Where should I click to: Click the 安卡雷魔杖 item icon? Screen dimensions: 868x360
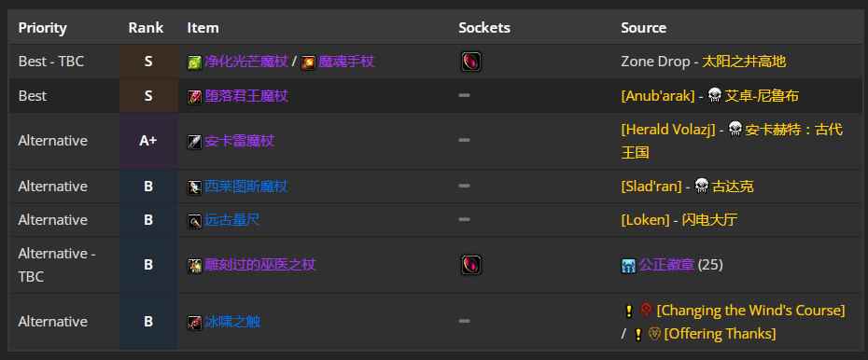pos(194,142)
